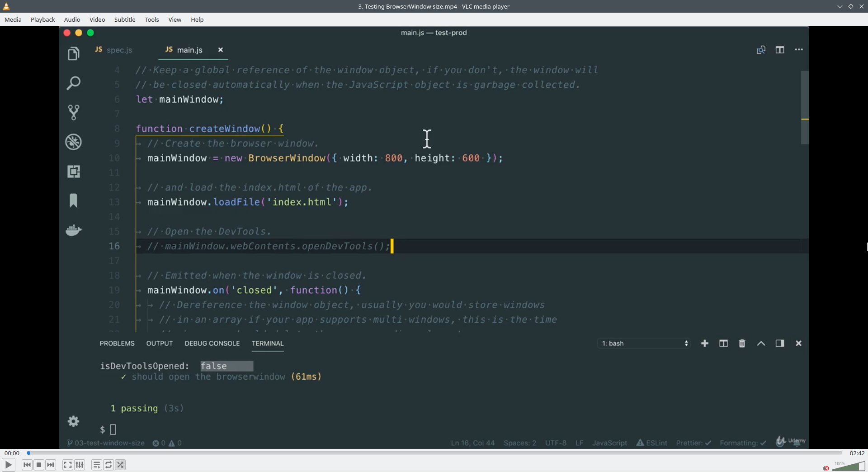Toggle the VLC loop mode button

108,465
